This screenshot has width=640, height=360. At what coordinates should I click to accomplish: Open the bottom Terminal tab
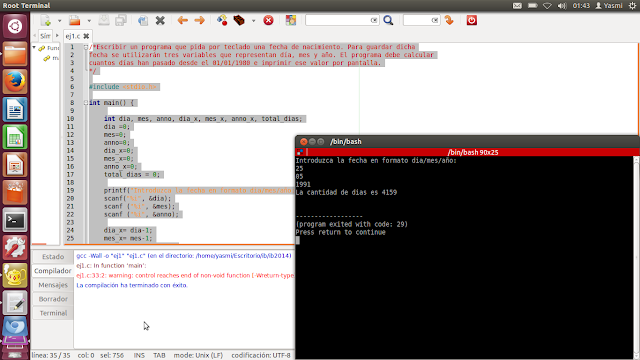(53, 313)
